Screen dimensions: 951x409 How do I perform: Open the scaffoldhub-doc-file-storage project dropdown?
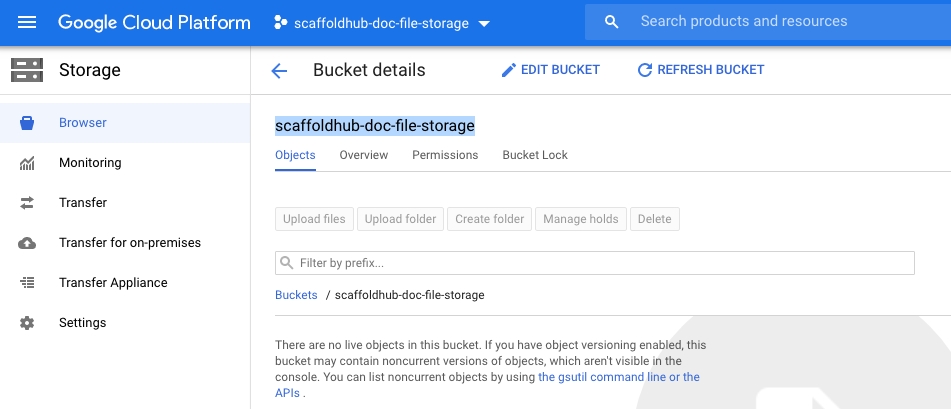point(382,23)
